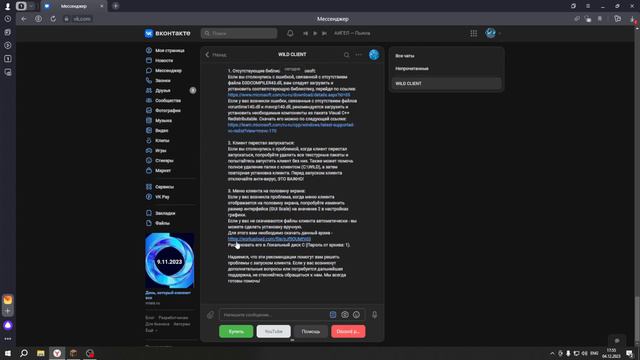The image size is (640, 360).
Task: Open a new browser tab with plus
Action: (x=116, y=6)
